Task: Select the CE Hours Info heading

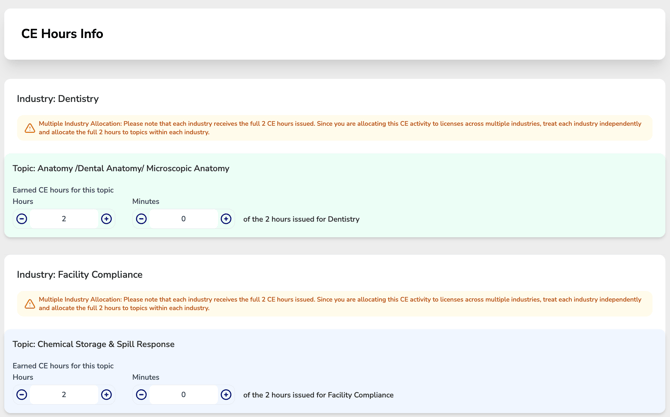Action: point(62,34)
